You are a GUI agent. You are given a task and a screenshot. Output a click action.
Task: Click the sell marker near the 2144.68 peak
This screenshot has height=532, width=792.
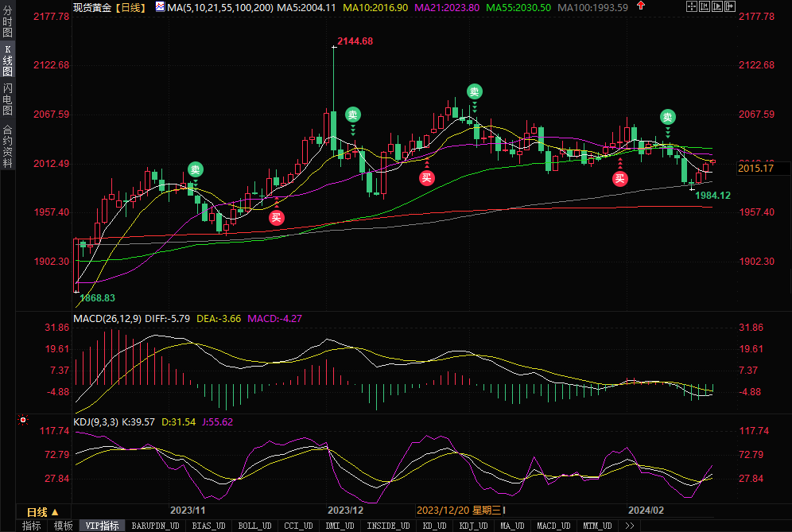pyautogui.click(x=353, y=115)
